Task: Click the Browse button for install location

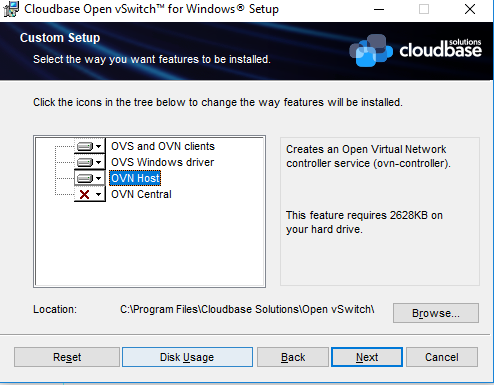Action: (x=436, y=313)
